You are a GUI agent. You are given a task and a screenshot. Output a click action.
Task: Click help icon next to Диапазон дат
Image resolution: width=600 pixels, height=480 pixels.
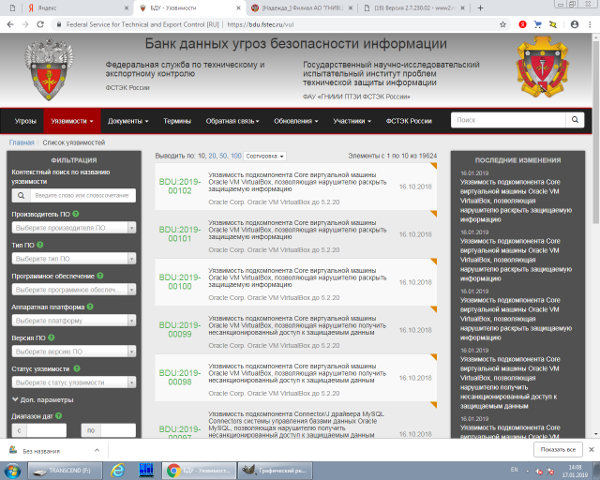(59, 416)
